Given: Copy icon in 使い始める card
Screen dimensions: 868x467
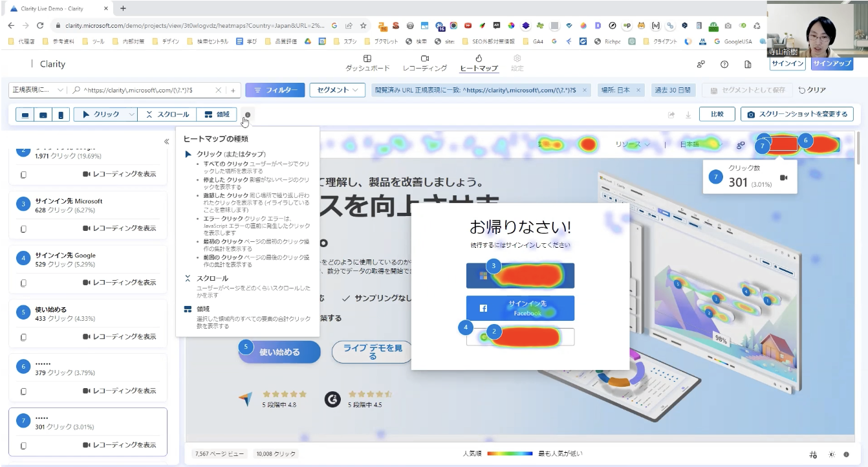Looking at the screenshot, I should tap(24, 337).
